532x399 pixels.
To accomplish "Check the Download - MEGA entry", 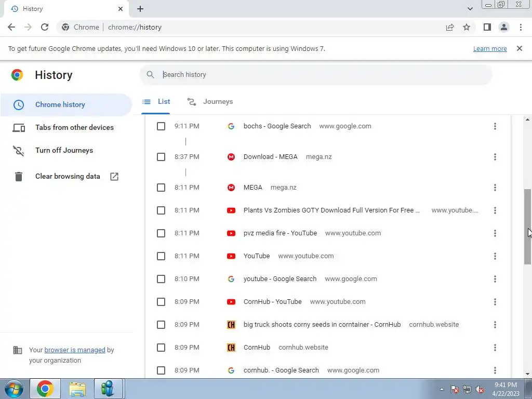I will point(161,157).
